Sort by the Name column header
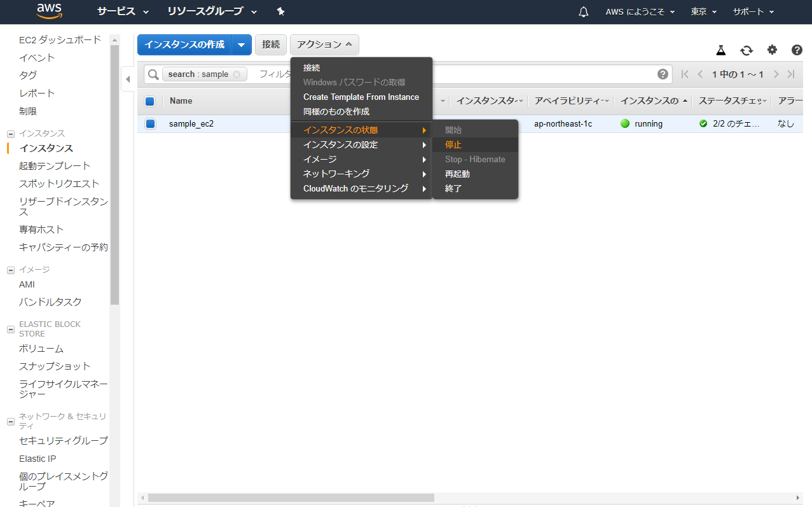This screenshot has width=812, height=507. click(181, 101)
